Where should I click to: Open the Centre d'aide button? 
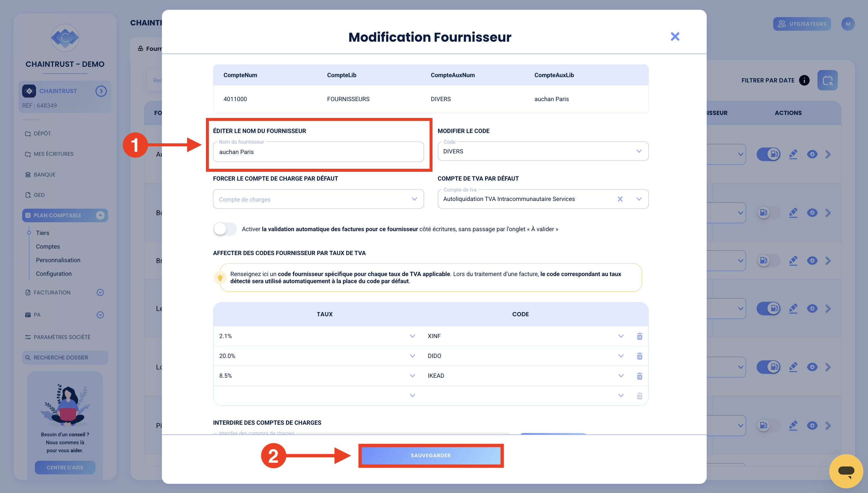(x=65, y=468)
